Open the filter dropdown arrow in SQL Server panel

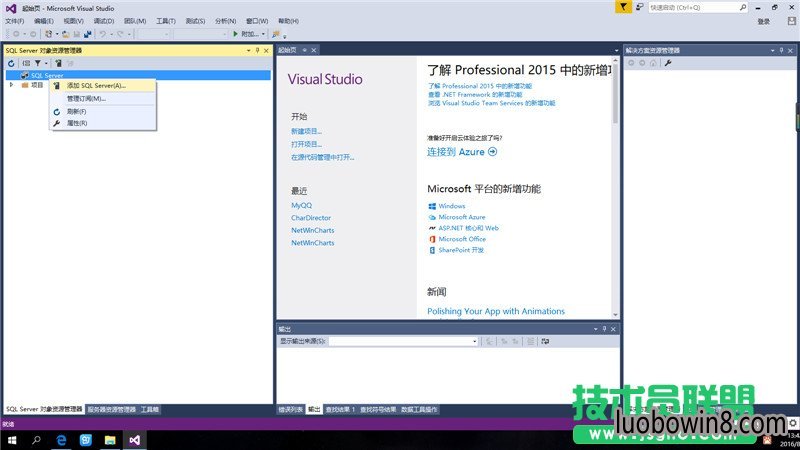point(46,63)
